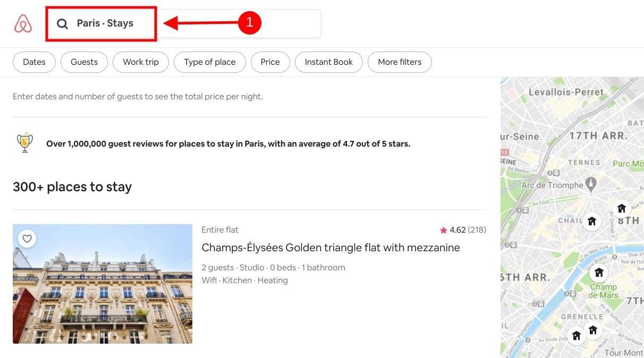Screen dimensions: 644x358
Task: Toggle the Work trip filter
Action: (140, 62)
